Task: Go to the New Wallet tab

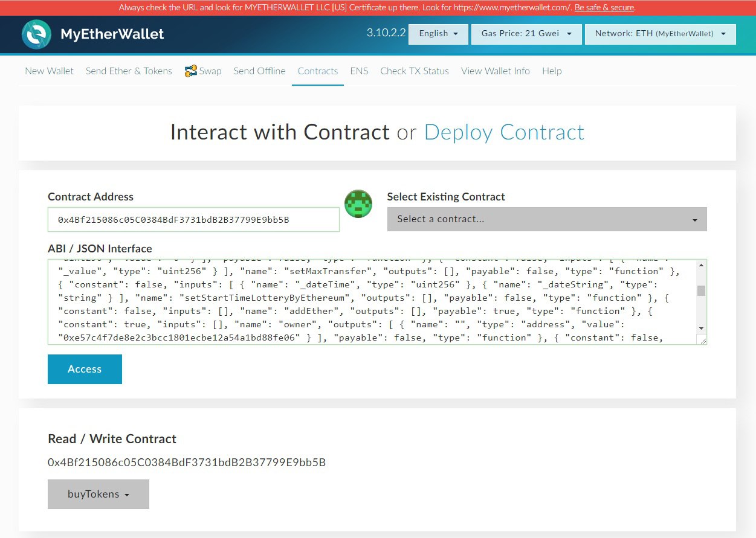Action: 50,71
